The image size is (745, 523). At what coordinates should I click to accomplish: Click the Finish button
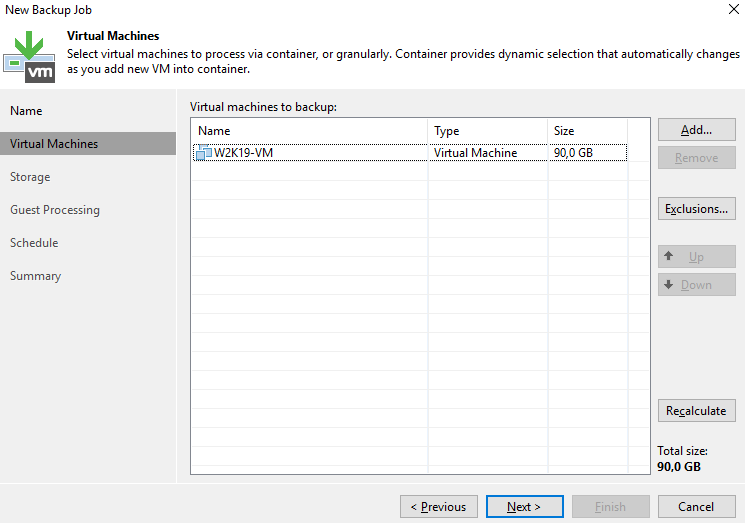(611, 507)
